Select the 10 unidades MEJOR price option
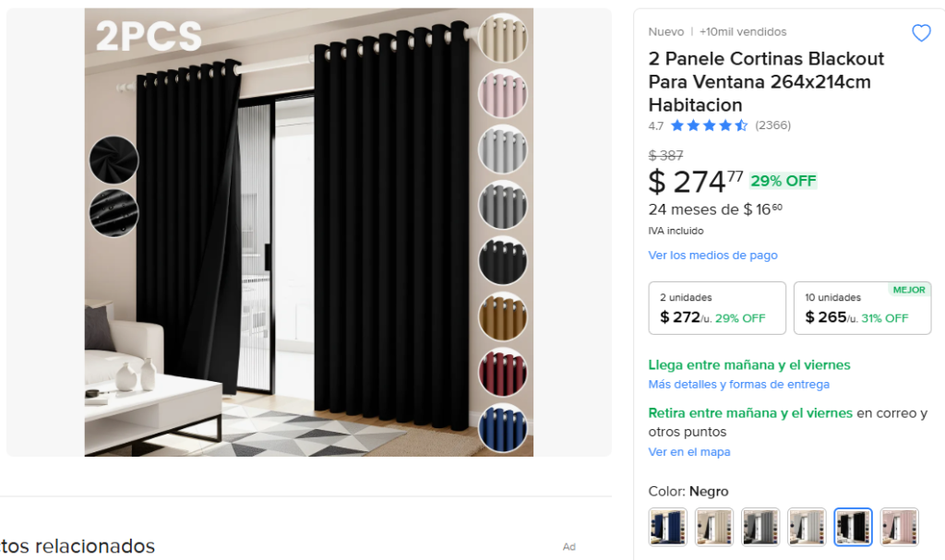This screenshot has height=560, width=945. point(863,308)
